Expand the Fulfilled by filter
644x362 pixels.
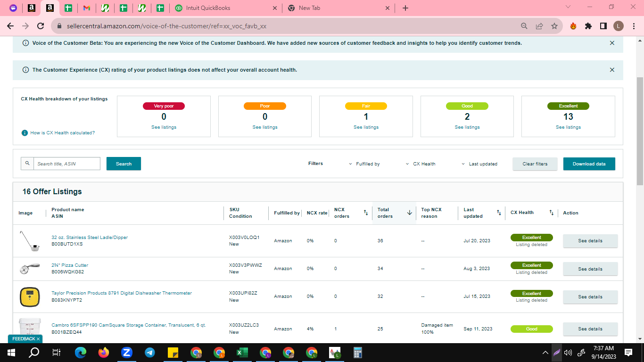tap(364, 164)
